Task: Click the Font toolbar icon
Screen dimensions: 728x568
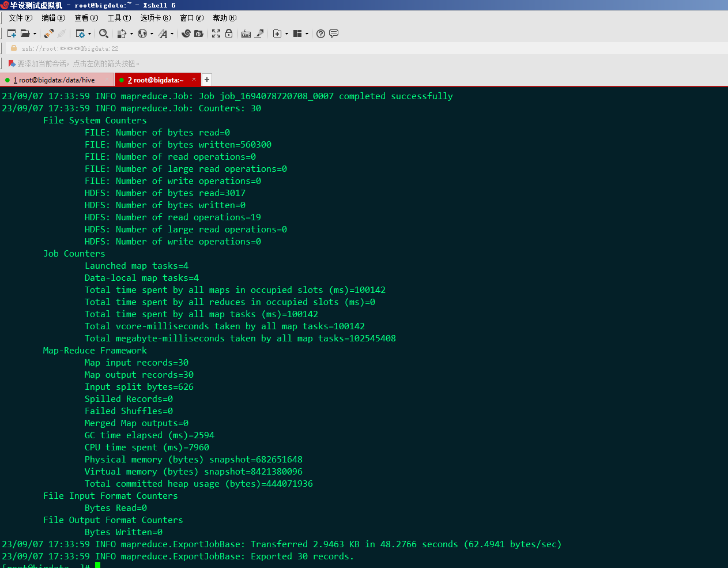Action: (163, 33)
